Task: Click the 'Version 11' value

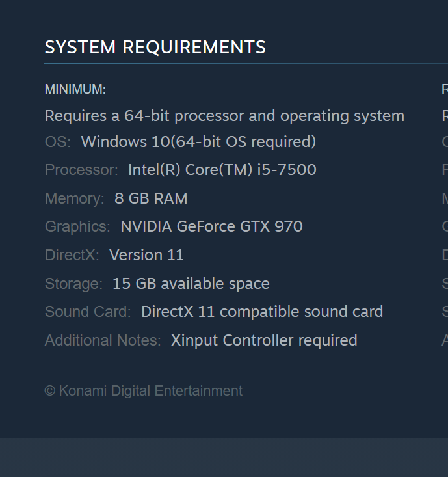Action: pyautogui.click(x=146, y=255)
